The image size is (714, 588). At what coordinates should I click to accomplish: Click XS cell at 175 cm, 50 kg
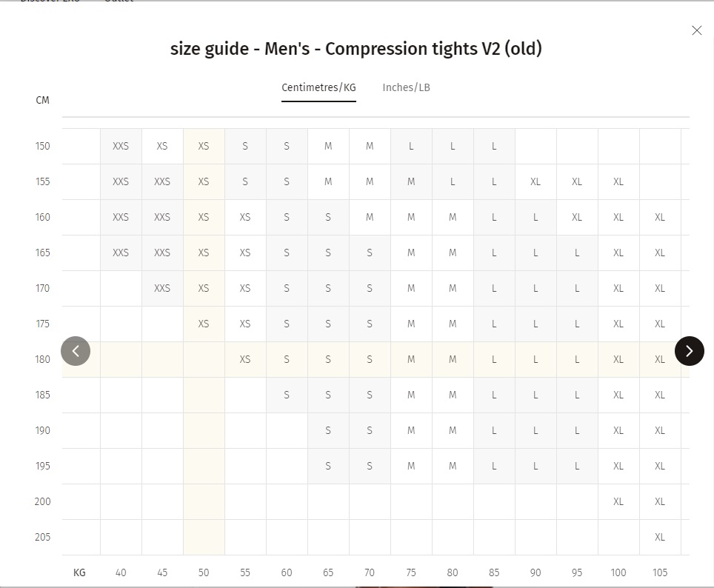tap(204, 324)
